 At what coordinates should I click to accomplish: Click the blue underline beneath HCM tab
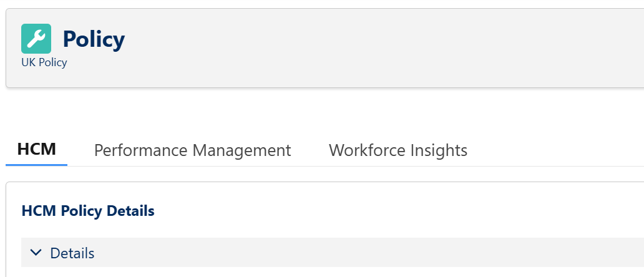pyautogui.click(x=37, y=165)
